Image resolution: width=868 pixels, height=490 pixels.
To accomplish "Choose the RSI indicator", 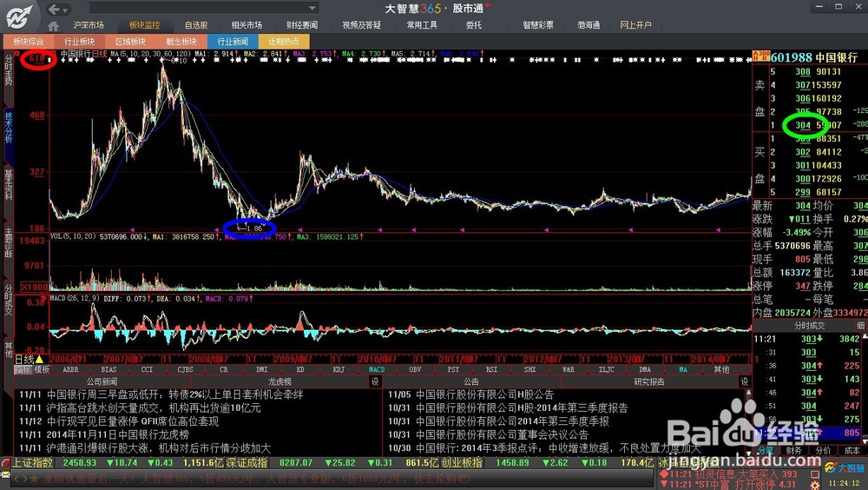I will [491, 369].
